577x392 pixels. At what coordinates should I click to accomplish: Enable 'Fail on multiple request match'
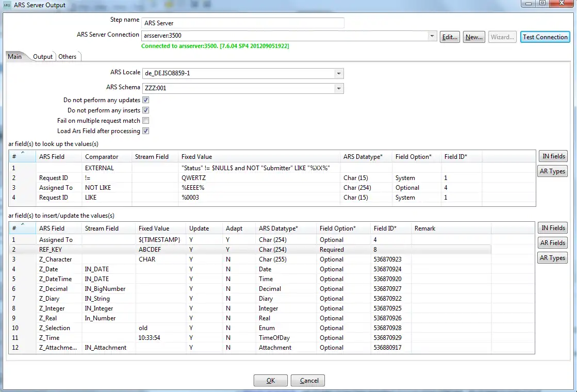(x=146, y=121)
